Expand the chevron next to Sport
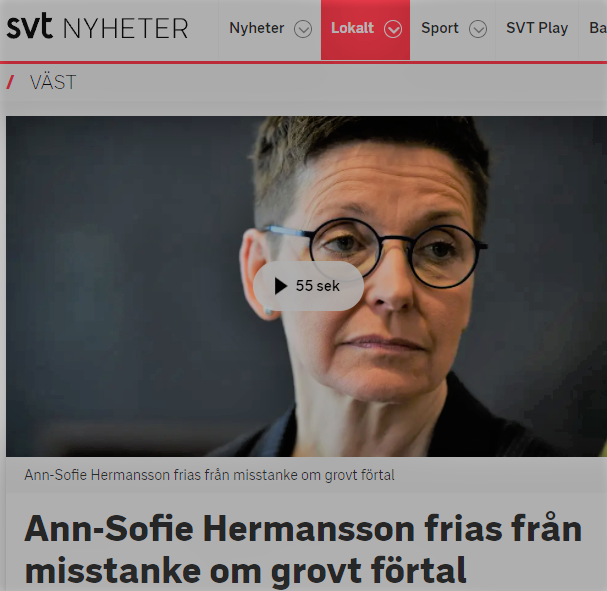The image size is (607, 591). click(478, 29)
